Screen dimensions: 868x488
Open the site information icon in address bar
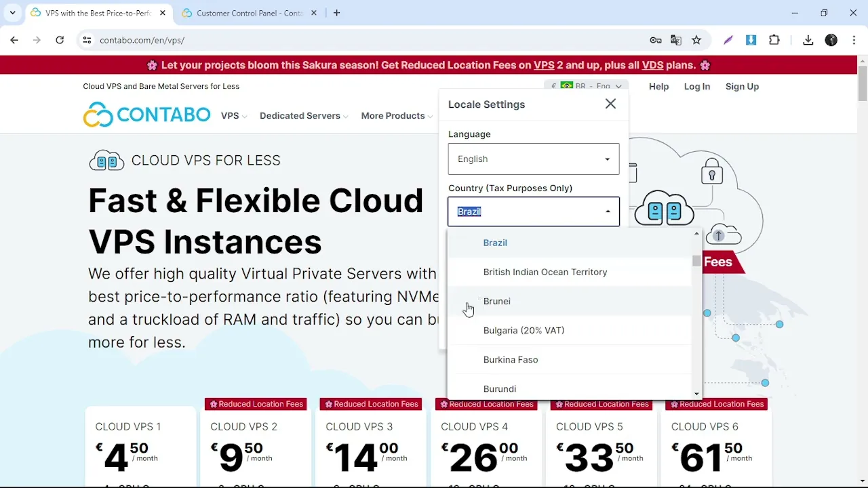click(87, 40)
